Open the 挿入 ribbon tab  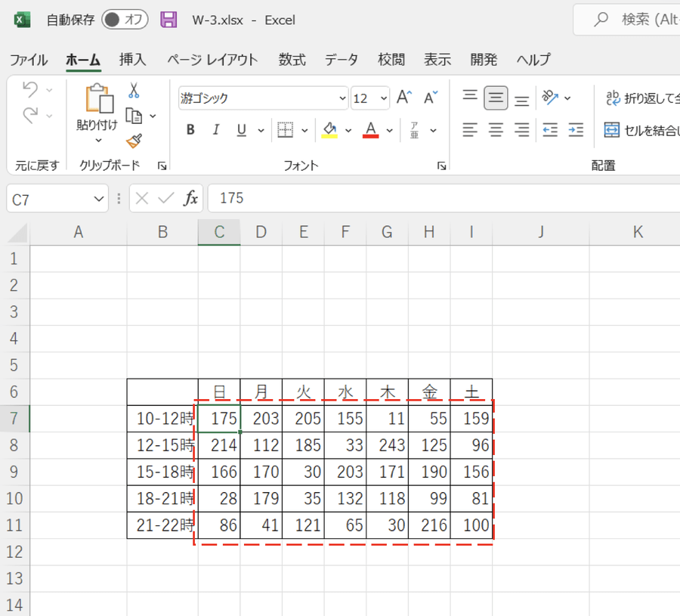click(132, 60)
